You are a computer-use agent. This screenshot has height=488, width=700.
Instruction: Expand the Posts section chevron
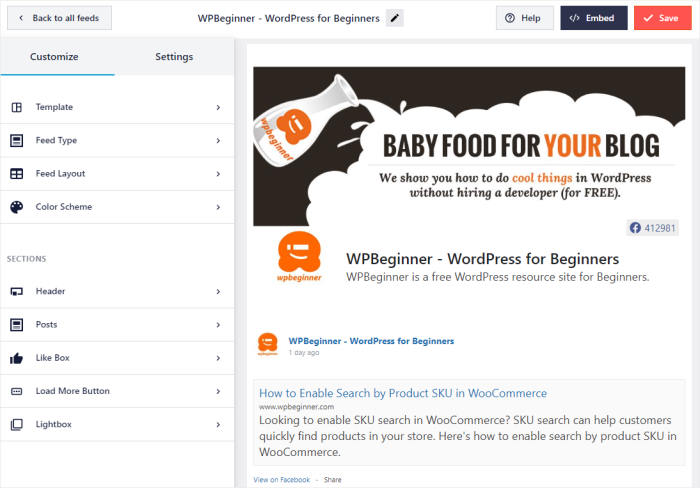coord(218,325)
